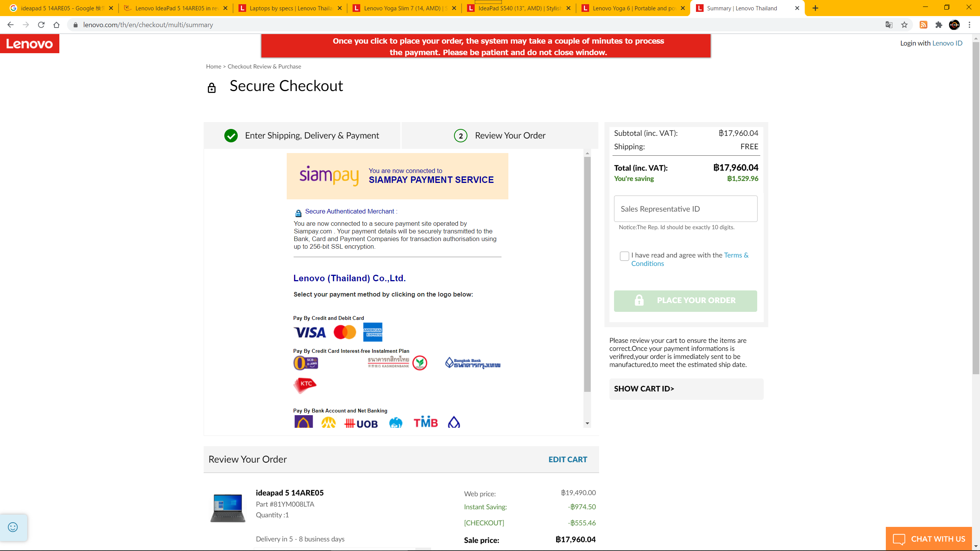The image size is (980, 551).
Task: Click ideapad 5 laptop thumbnail
Action: tap(228, 508)
